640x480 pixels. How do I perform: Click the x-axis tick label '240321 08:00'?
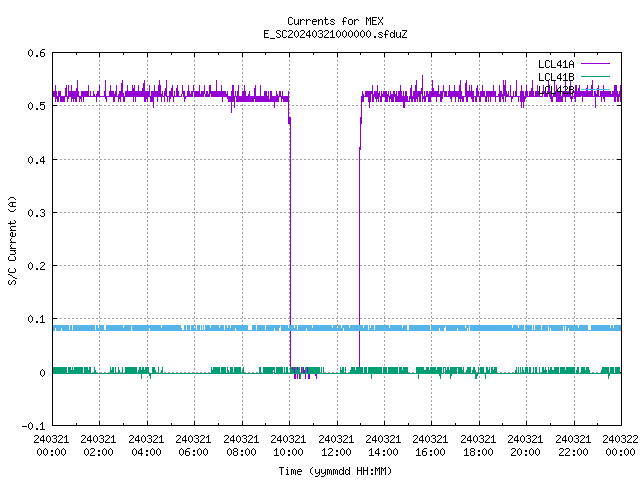241,446
